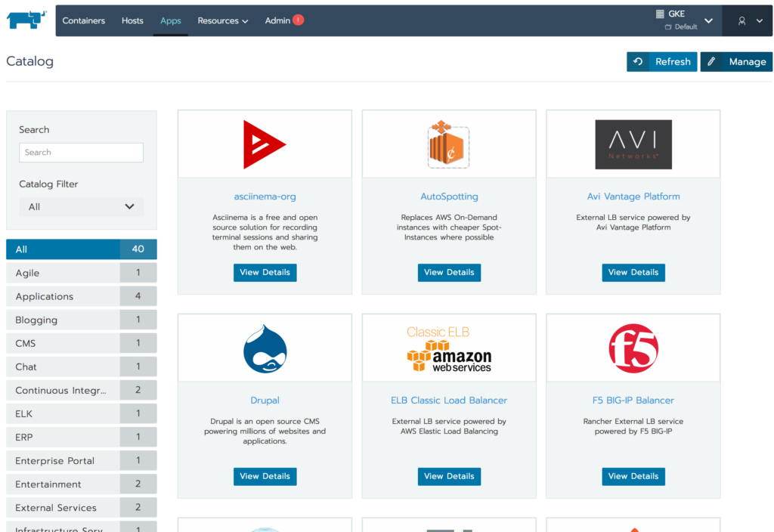Viewport: 774px width, 532px height.
Task: Focus the catalog Search field
Action: (x=82, y=153)
